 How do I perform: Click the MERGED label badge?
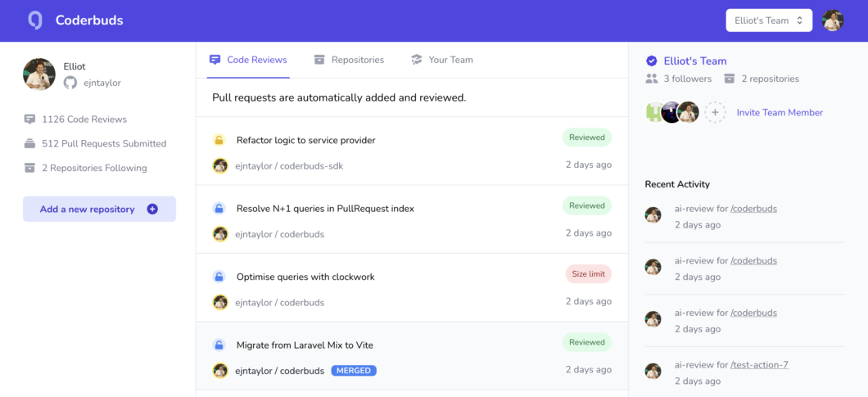[354, 371]
